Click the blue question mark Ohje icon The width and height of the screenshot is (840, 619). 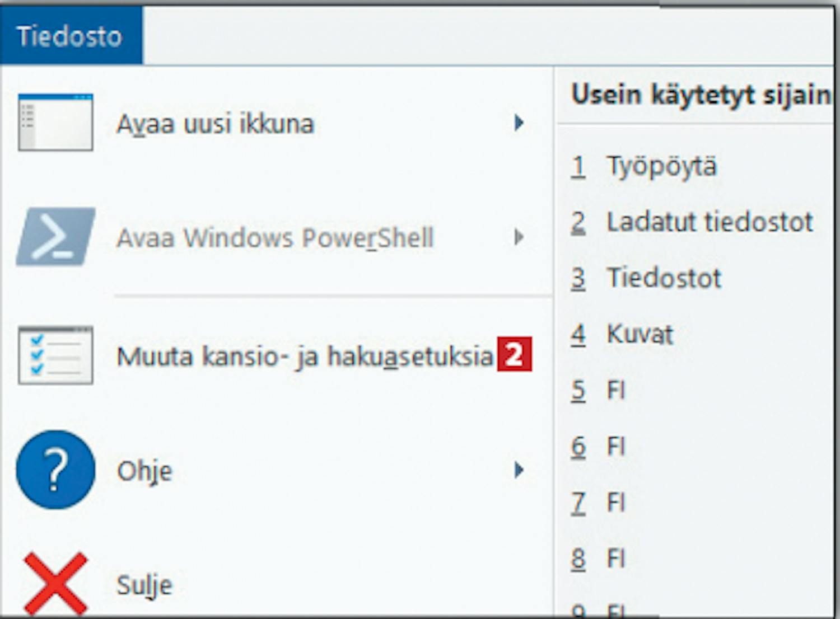tap(55, 470)
